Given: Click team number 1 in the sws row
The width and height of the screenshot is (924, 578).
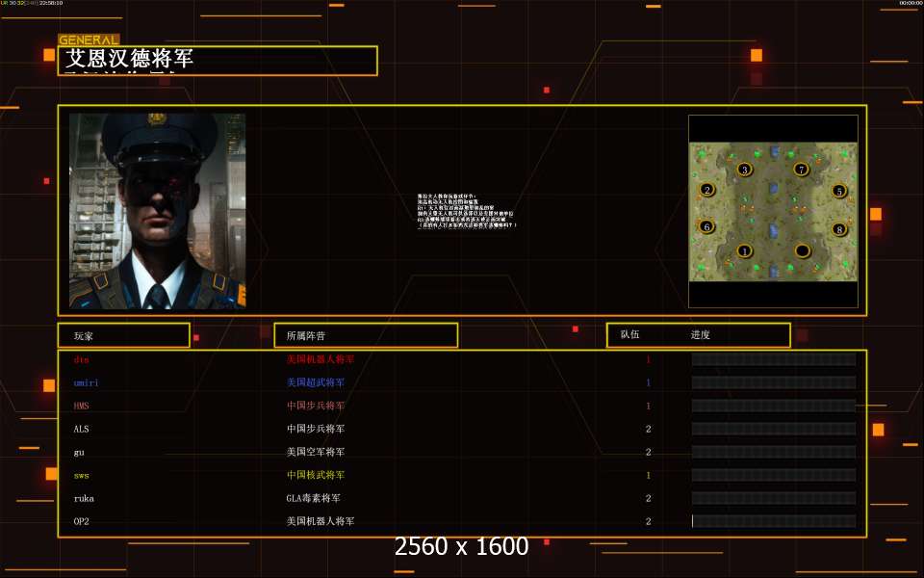Looking at the screenshot, I should point(648,475).
